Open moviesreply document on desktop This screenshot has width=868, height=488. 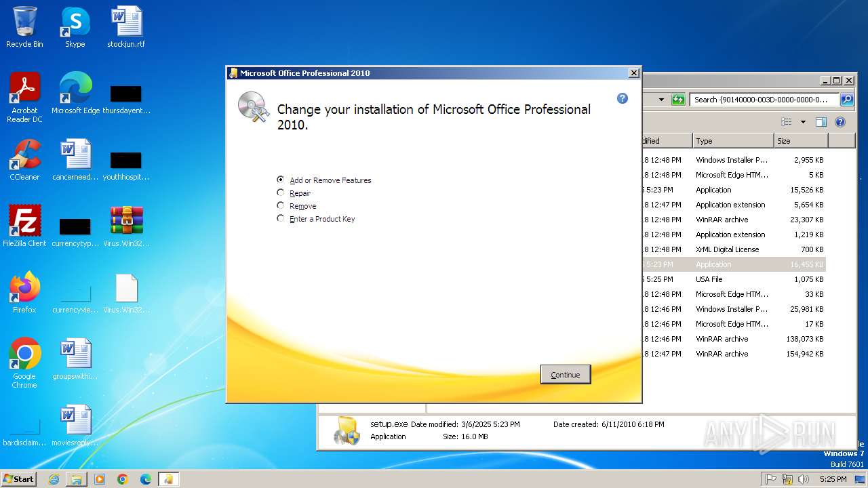pos(75,426)
